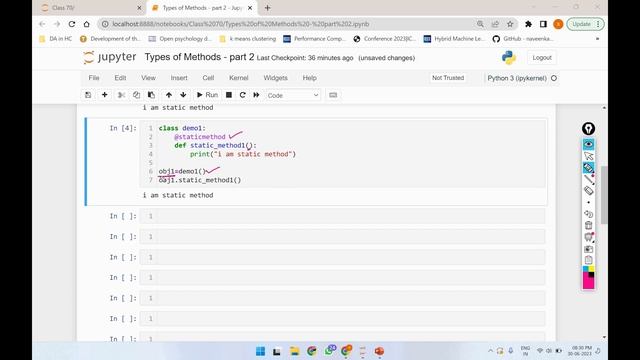The image size is (640, 360).
Task: Open browser side panel icon
Action: (x=543, y=24)
